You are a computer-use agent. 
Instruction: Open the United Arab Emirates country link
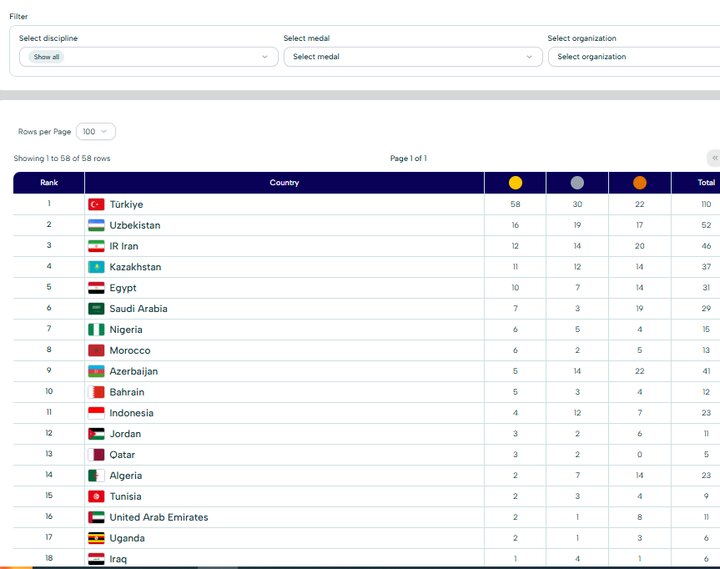pyautogui.click(x=158, y=518)
